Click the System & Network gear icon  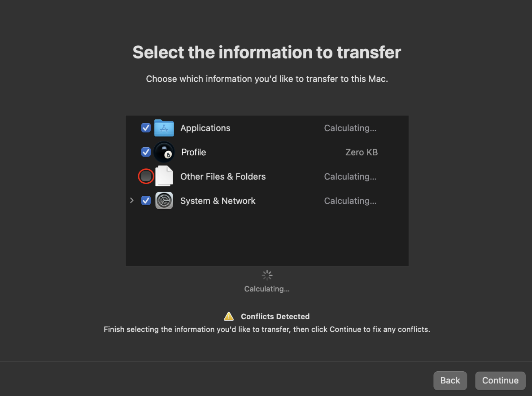164,201
